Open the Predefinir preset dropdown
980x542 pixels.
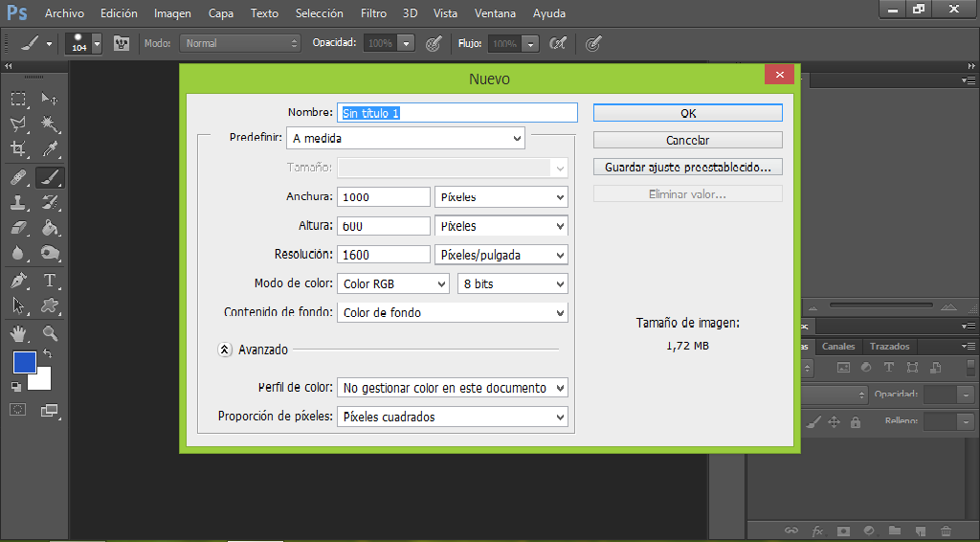[x=406, y=139]
